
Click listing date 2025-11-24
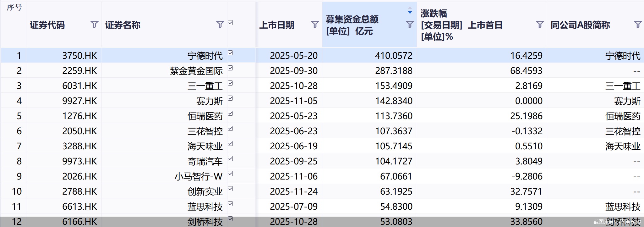294,191
